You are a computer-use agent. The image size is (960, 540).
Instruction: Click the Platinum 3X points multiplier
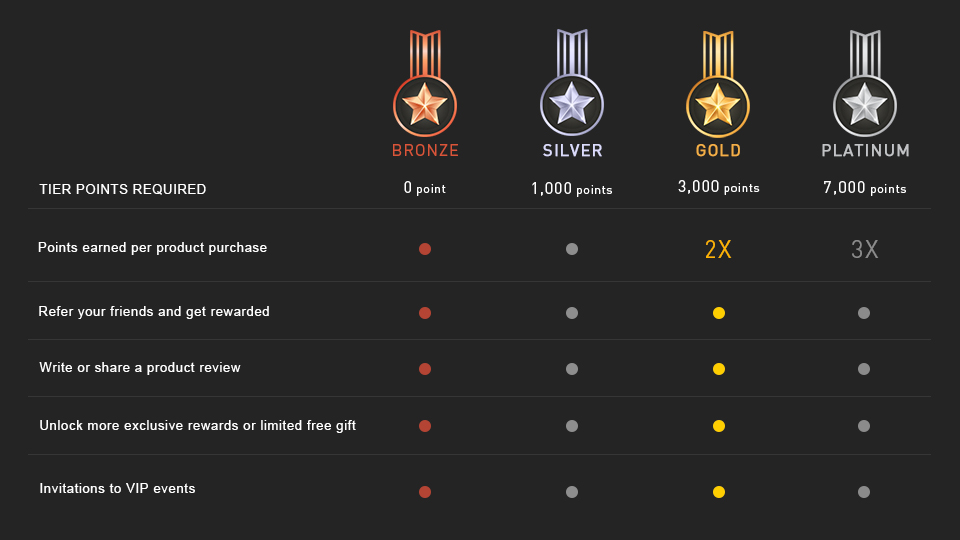coord(865,250)
